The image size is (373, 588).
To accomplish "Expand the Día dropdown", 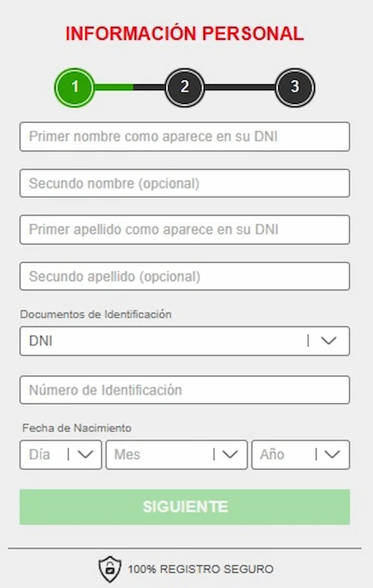I will pyautogui.click(x=60, y=455).
